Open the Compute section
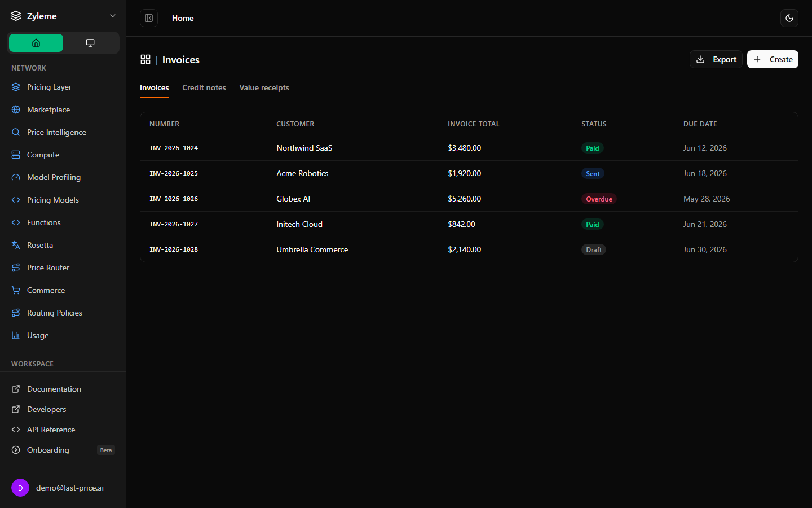812x508 pixels. click(x=63, y=155)
